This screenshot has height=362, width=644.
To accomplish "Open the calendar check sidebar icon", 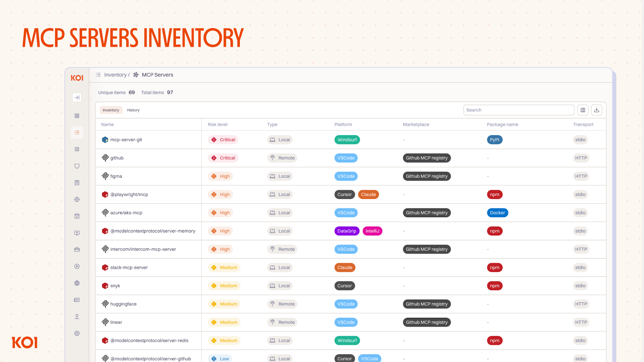I will pyautogui.click(x=77, y=216).
